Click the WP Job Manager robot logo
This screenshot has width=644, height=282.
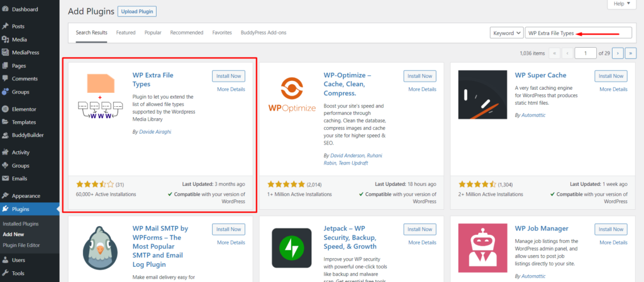tap(482, 248)
